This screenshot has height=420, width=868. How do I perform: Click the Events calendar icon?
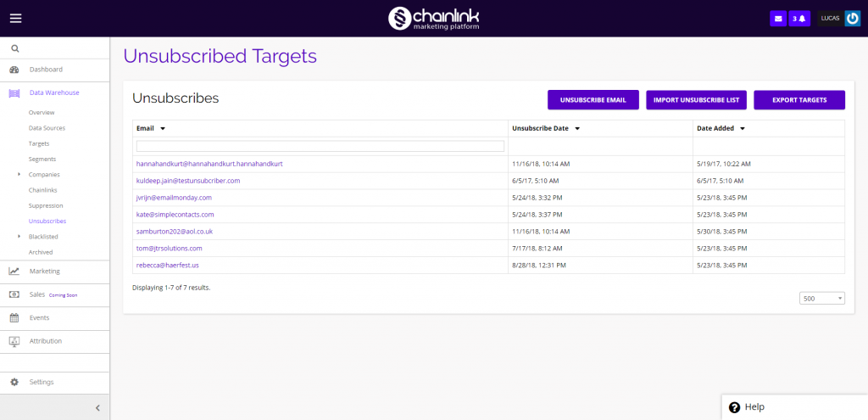[x=14, y=318]
